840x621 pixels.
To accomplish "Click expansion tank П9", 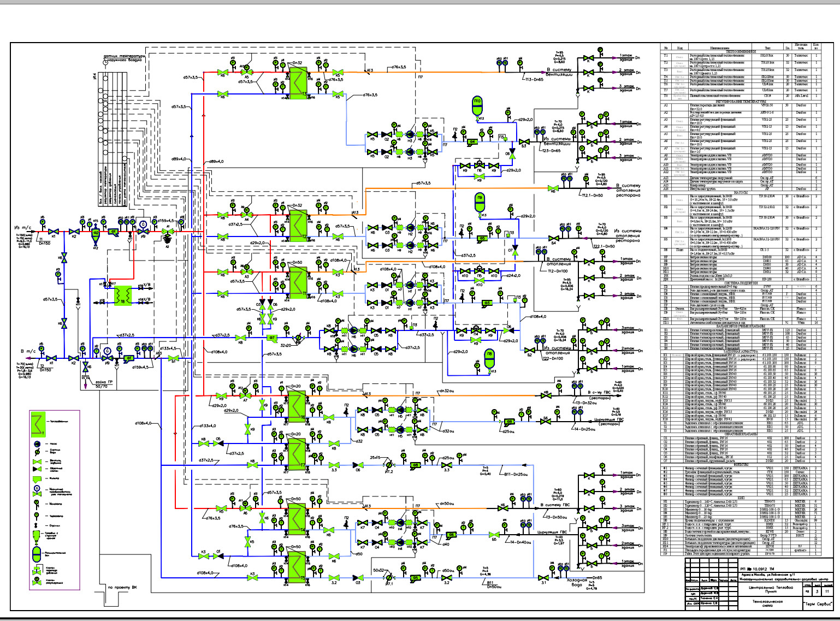I will click(480, 202).
